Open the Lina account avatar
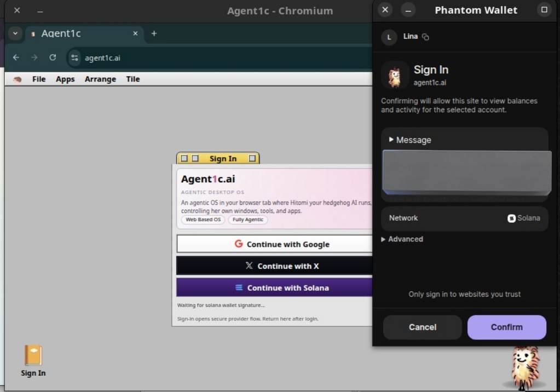560x392 pixels. point(389,37)
